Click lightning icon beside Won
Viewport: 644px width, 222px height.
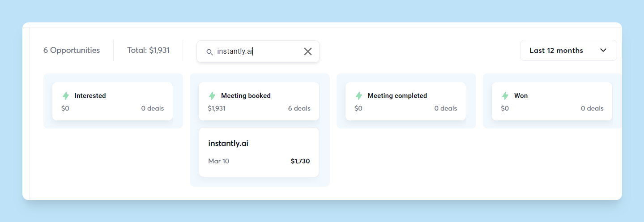click(505, 96)
